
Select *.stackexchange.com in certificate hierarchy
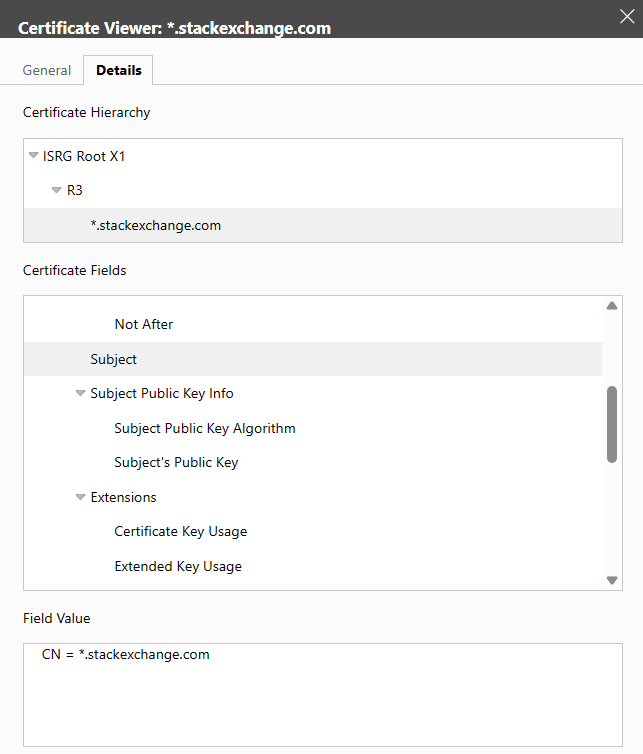click(x=155, y=225)
